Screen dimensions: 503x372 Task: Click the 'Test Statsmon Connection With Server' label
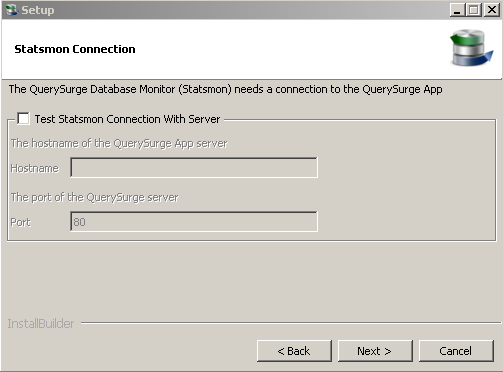click(127, 119)
